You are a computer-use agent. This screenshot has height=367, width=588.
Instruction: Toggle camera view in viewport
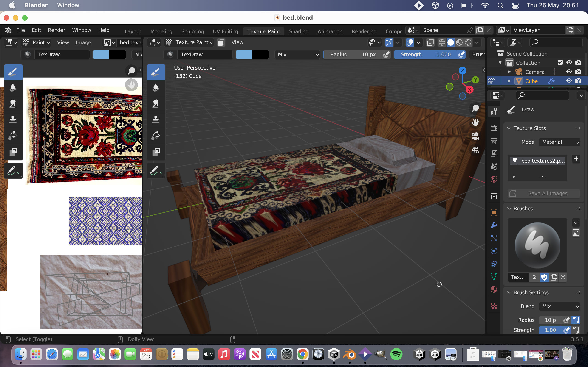[x=475, y=136]
